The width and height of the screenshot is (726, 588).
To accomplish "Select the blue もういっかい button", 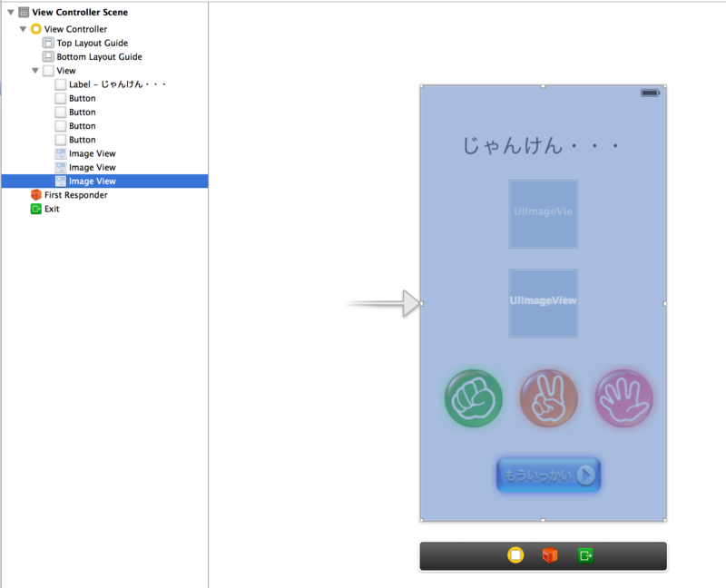I will pyautogui.click(x=549, y=475).
